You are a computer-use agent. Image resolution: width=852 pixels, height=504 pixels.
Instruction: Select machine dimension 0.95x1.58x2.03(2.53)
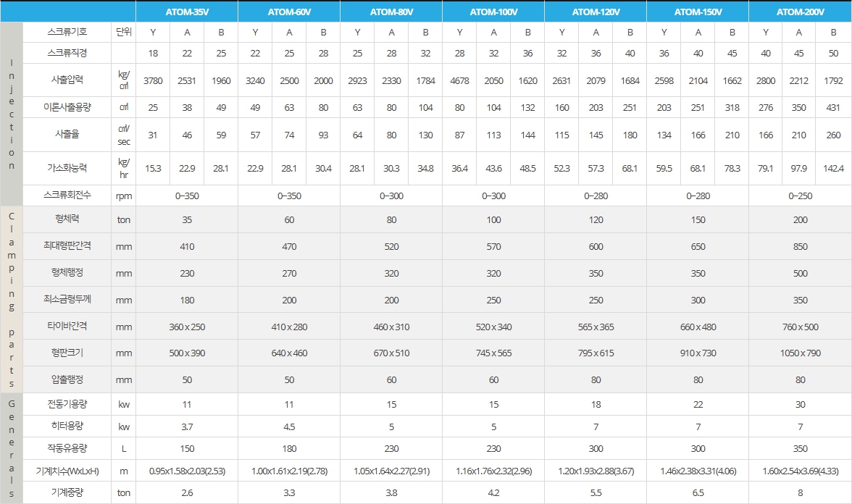pos(187,471)
